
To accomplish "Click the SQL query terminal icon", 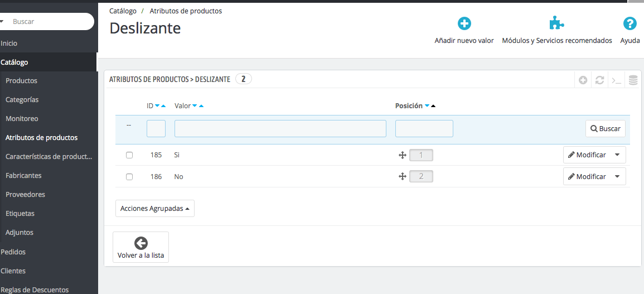I will tap(616, 80).
